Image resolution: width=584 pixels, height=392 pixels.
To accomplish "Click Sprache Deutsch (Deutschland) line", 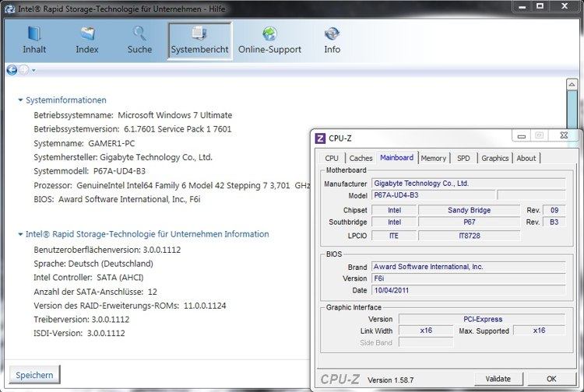I will coord(93,264).
